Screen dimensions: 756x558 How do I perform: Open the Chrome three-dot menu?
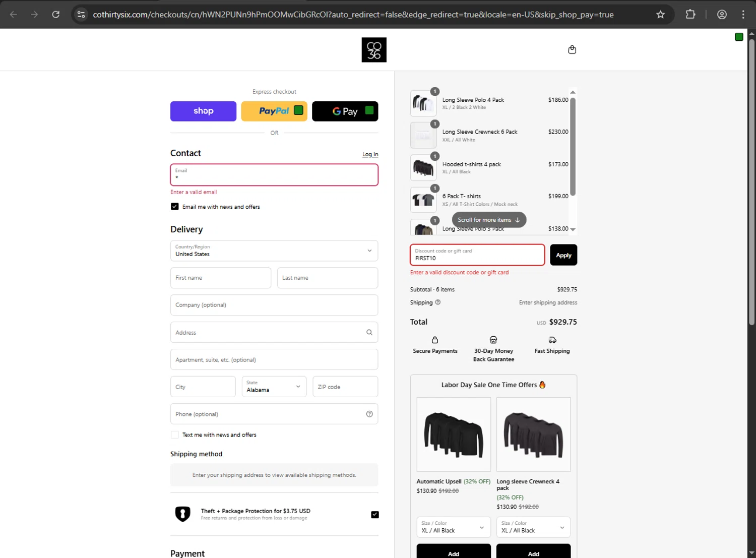click(743, 15)
